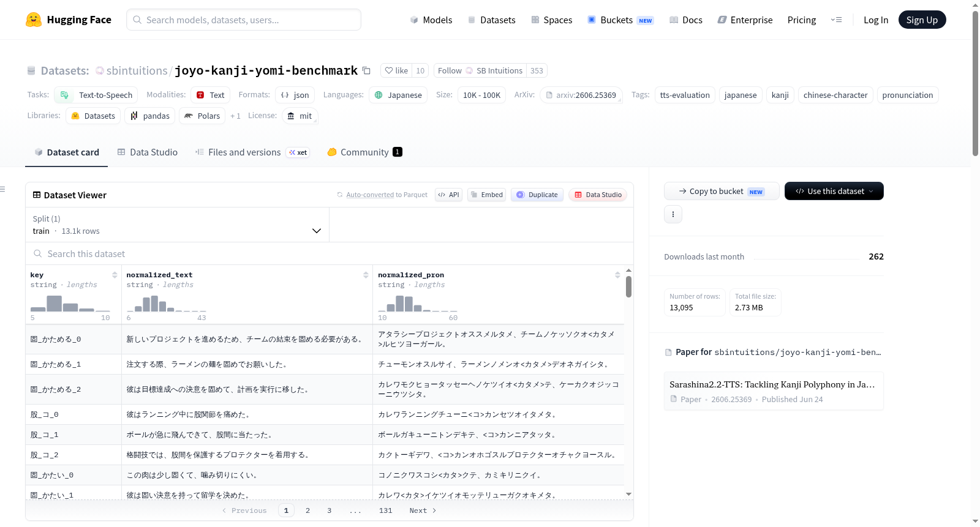Open Docs in the top navigation
The image size is (980, 527).
686,20
